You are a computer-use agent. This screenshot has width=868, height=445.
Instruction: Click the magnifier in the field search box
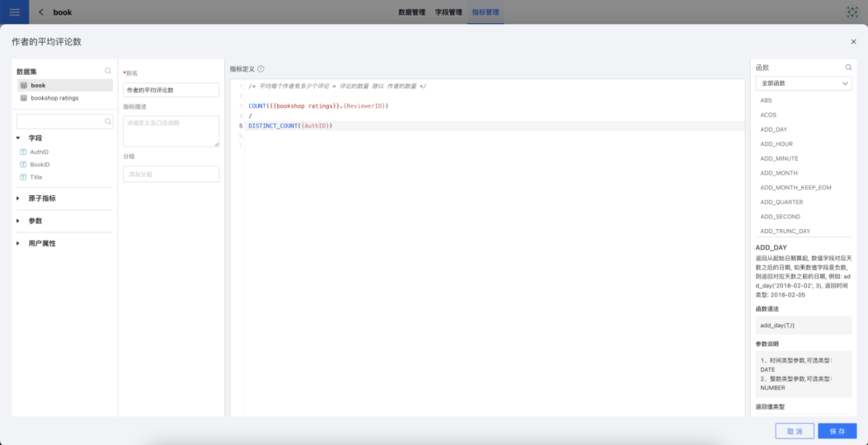click(108, 122)
